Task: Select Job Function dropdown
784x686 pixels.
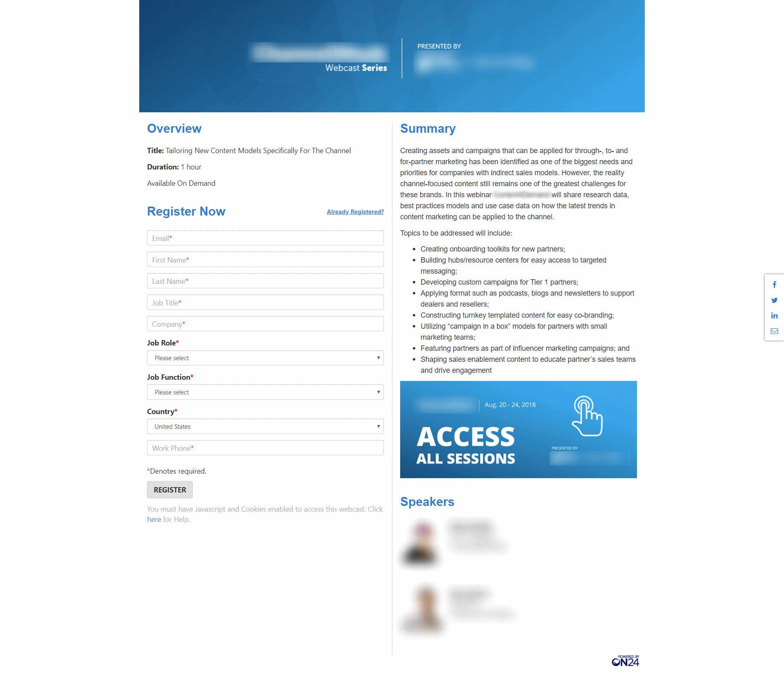Action: pos(265,392)
